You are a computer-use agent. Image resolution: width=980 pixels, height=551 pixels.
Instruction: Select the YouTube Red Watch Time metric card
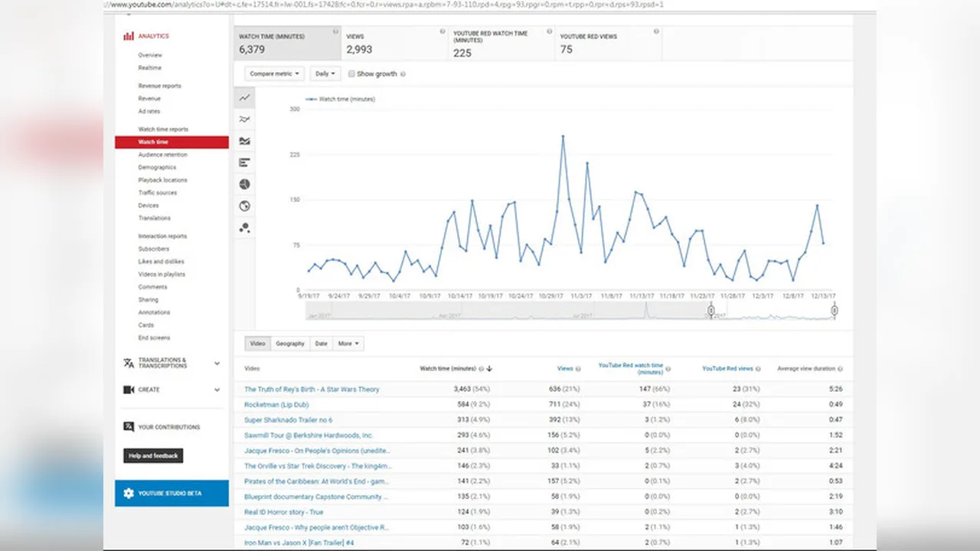point(501,44)
